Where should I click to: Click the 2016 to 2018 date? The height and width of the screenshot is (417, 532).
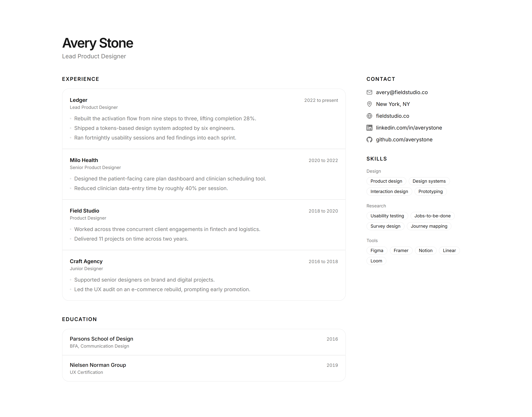click(x=323, y=261)
